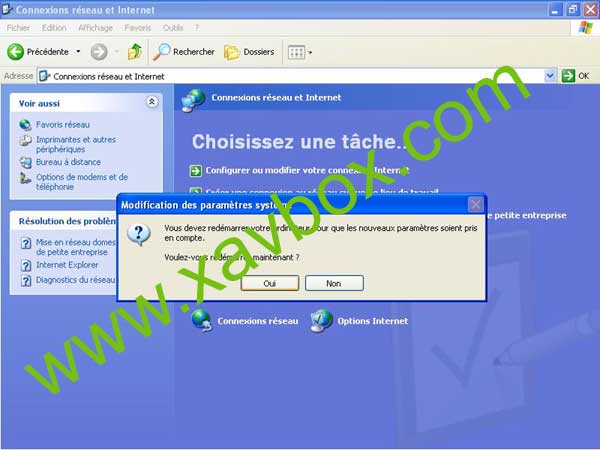Open the Favoris menu
The width and height of the screenshot is (600, 450).
(x=138, y=28)
